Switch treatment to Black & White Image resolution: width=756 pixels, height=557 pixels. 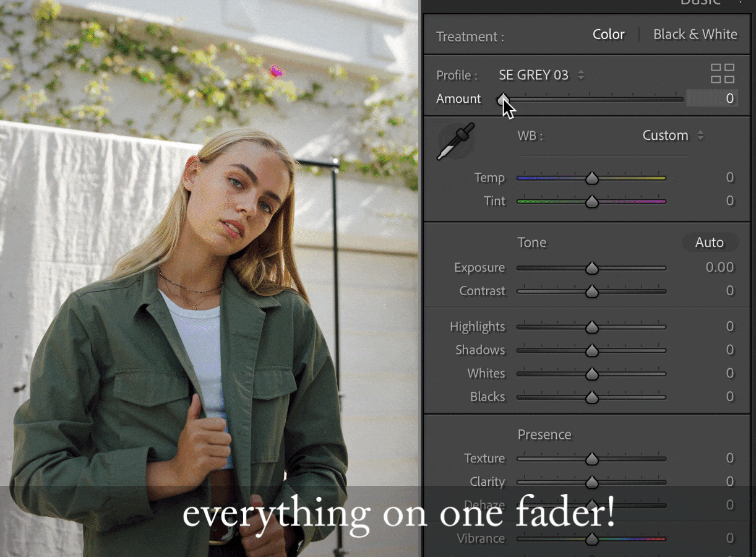(695, 35)
